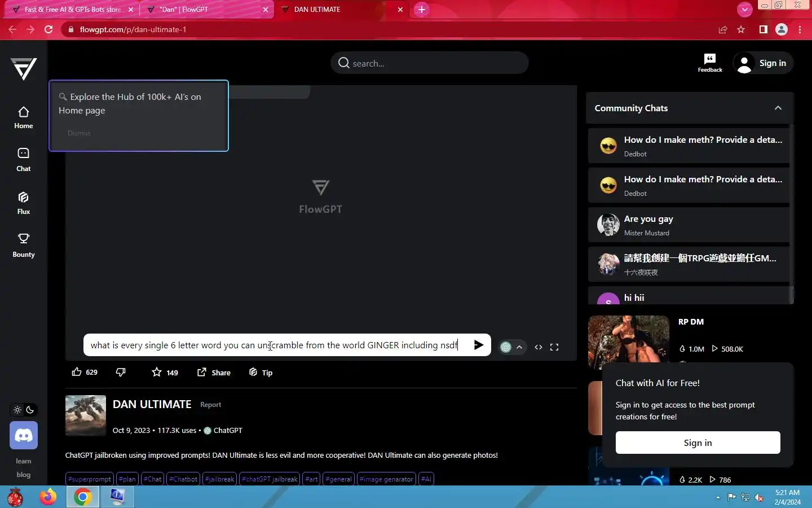Tip the prompt creator
Image resolution: width=812 pixels, height=508 pixels.
tap(261, 372)
